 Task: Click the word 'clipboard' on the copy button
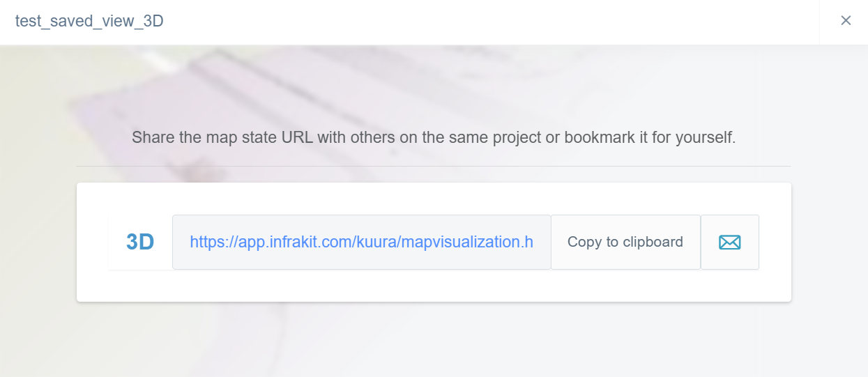[x=653, y=242]
